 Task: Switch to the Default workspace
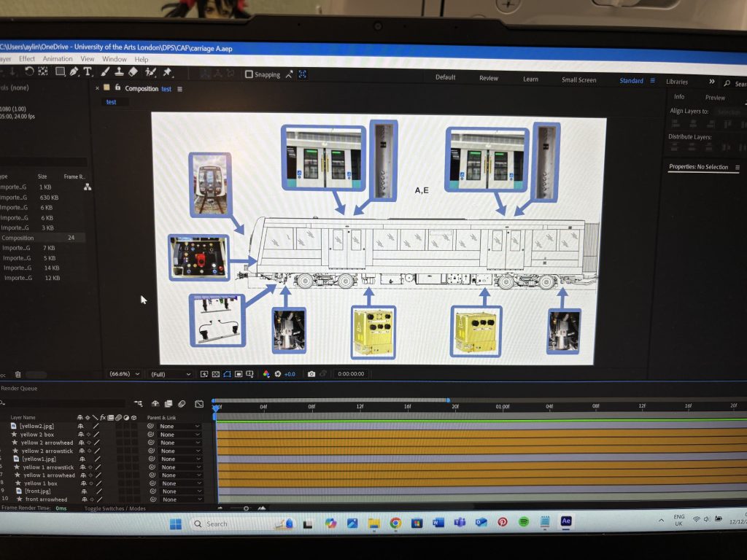tap(446, 77)
